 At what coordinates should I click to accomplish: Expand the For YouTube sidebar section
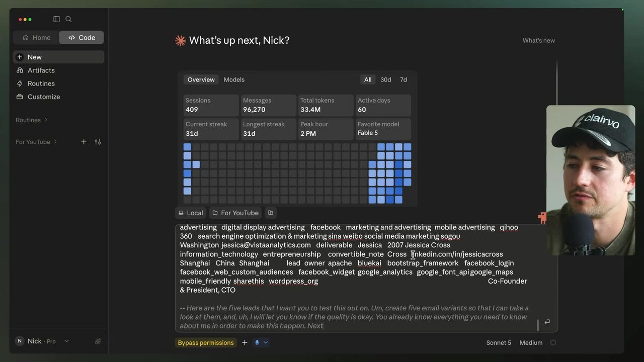click(55, 142)
